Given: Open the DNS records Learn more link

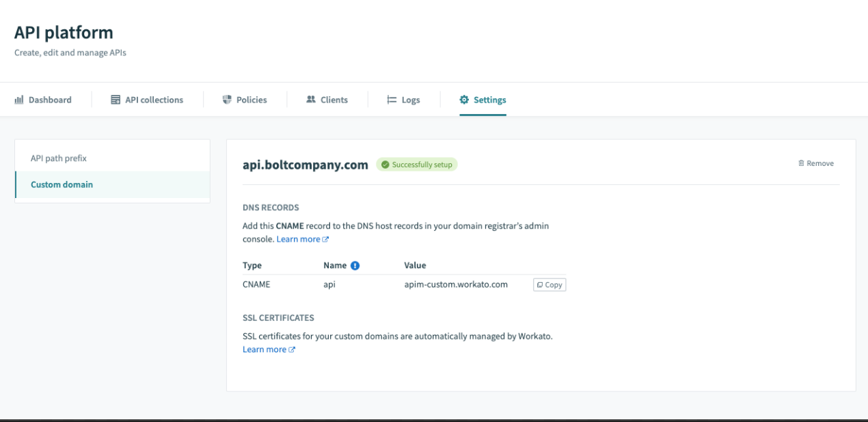Looking at the screenshot, I should point(299,238).
